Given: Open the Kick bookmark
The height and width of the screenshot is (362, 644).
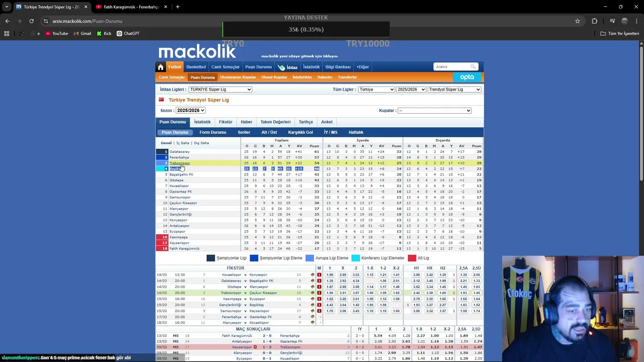Looking at the screenshot, I should click(x=104, y=33).
